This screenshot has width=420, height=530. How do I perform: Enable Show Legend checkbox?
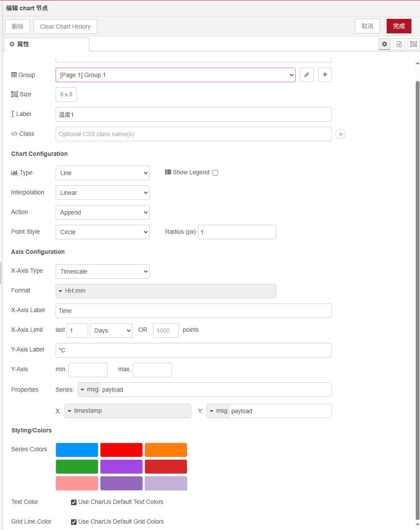pyautogui.click(x=216, y=173)
